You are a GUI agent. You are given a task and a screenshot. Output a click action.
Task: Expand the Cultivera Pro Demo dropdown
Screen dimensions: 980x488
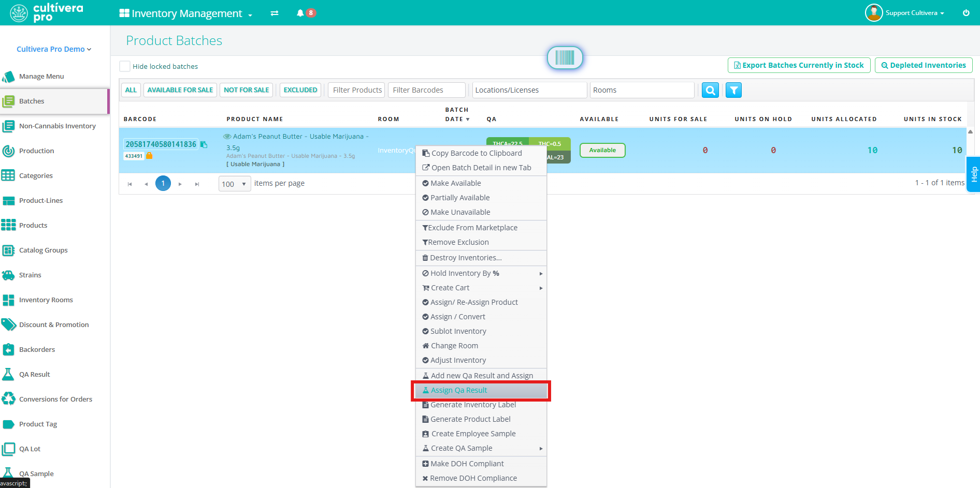click(x=54, y=49)
